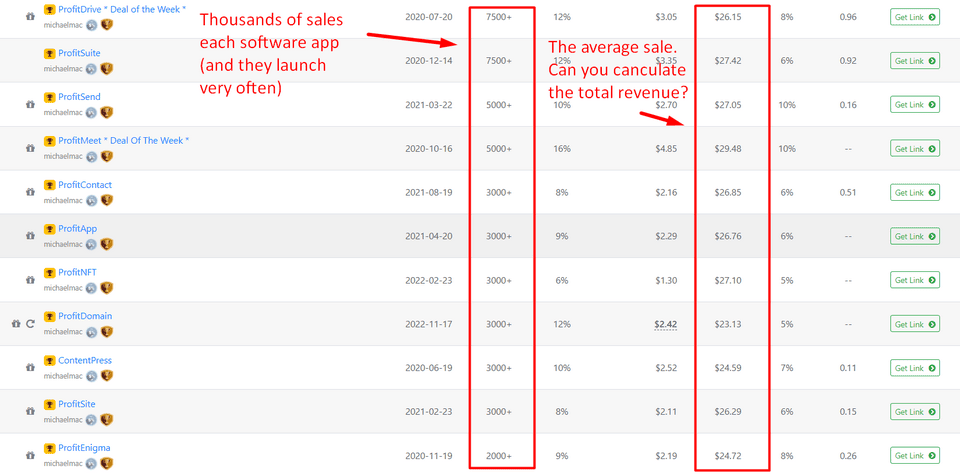This screenshot has height=475, width=960.
Task: Click the $23.13 average sale value
Action: [x=728, y=324]
